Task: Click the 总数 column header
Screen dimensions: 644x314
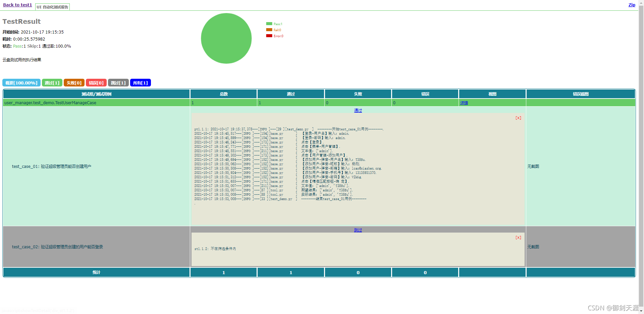Action: tap(224, 94)
